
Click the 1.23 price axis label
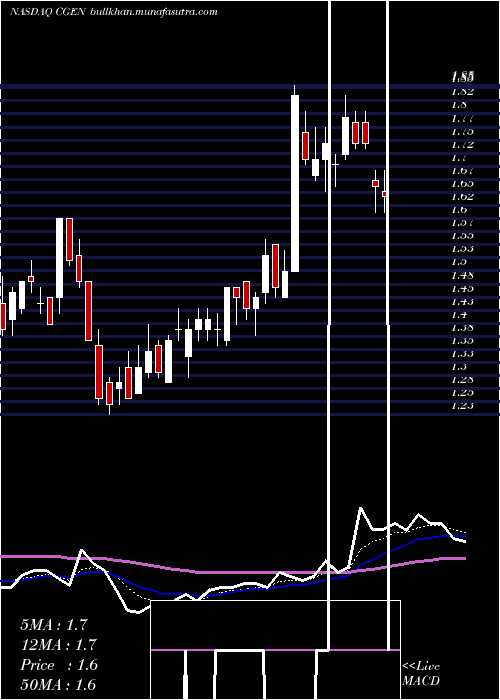click(x=462, y=405)
